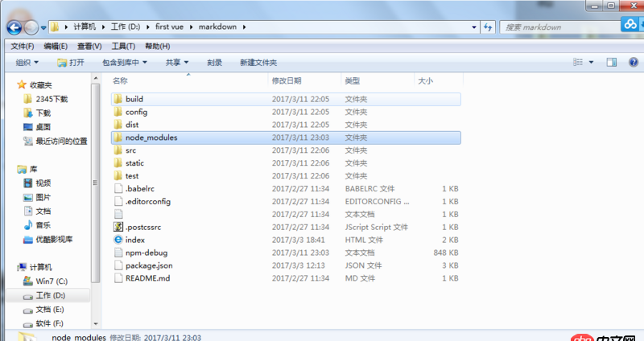The width and height of the screenshot is (644, 341).
Task: Open the 查看(V) menu
Action: (89, 47)
